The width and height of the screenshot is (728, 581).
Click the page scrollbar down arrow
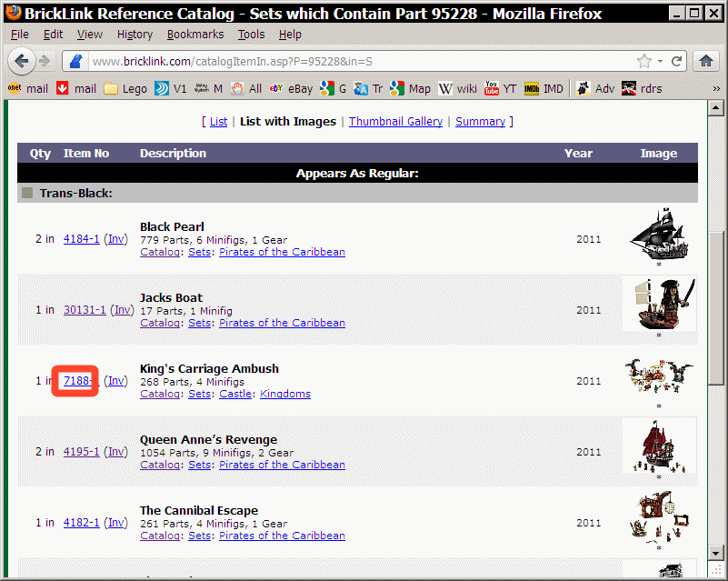pyautogui.click(x=715, y=553)
